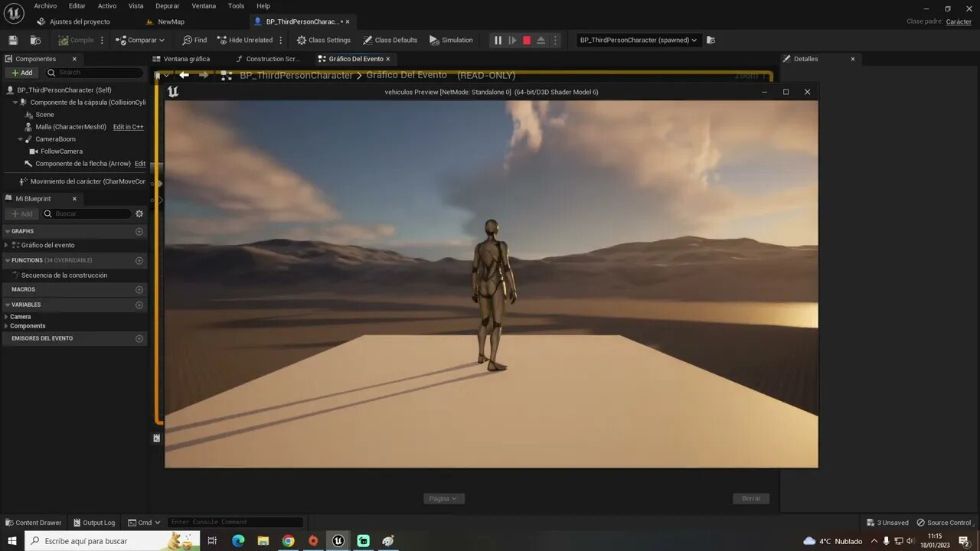Open Content Drawer
Image resolution: width=980 pixels, height=551 pixels.
pyautogui.click(x=33, y=523)
